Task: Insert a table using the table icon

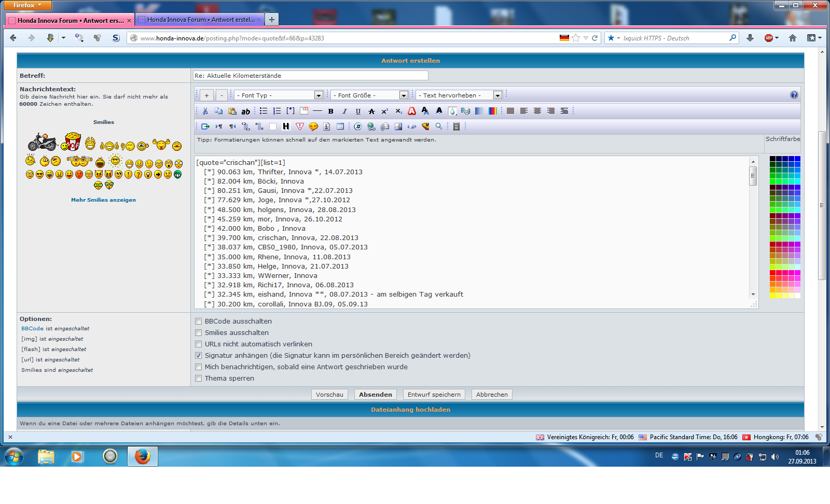Action: tap(340, 127)
